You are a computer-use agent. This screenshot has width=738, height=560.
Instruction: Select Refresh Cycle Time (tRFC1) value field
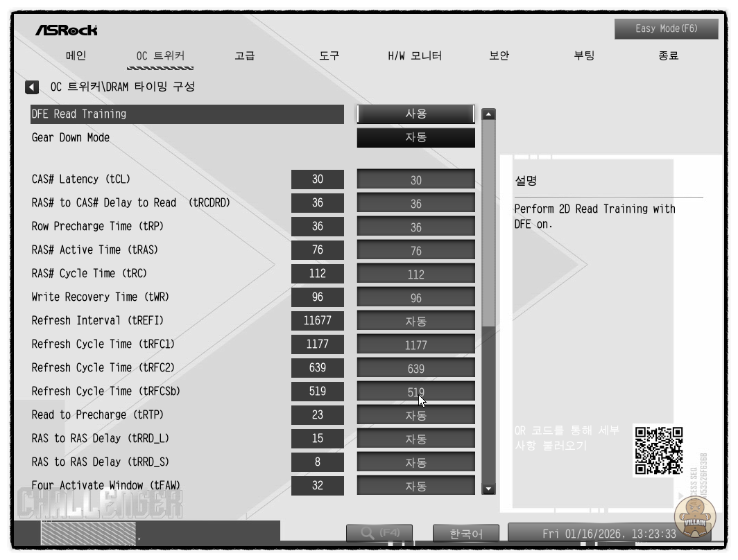coord(415,344)
